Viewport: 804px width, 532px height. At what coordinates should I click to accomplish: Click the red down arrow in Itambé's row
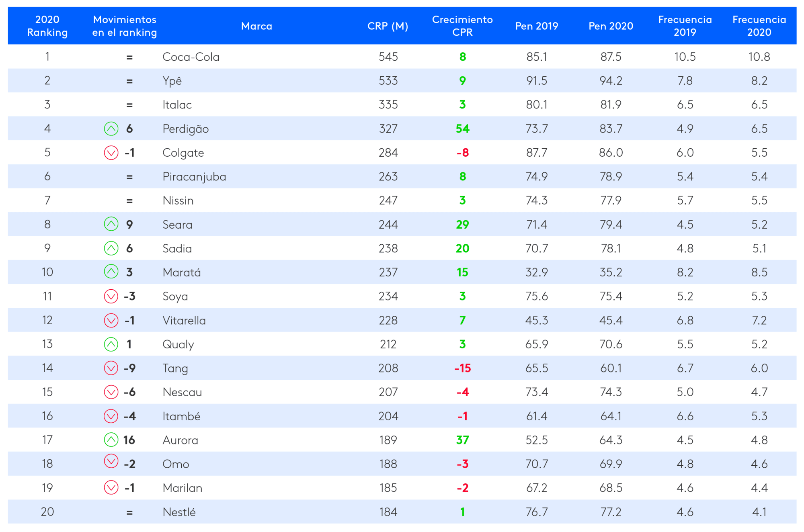111,416
